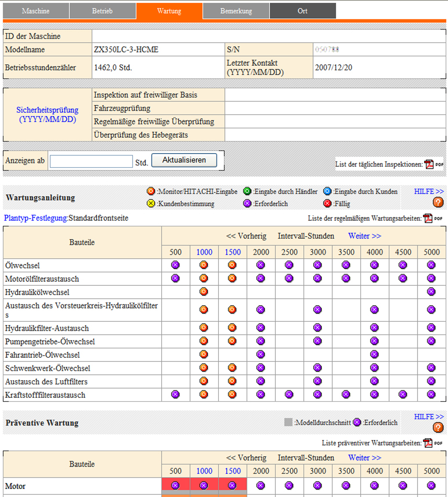The image size is (448, 497).
Task: Click the Wartungsanleitung orange help question icon
Action: coord(438,202)
